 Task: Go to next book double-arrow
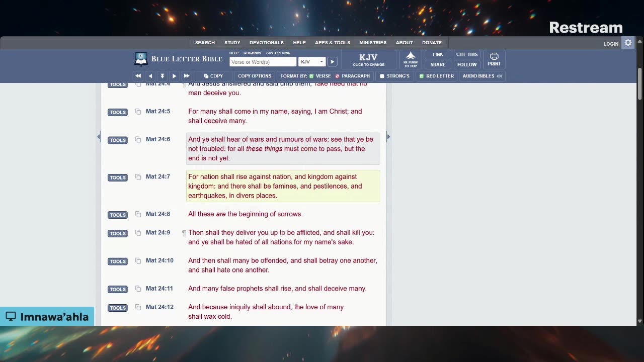click(186, 76)
